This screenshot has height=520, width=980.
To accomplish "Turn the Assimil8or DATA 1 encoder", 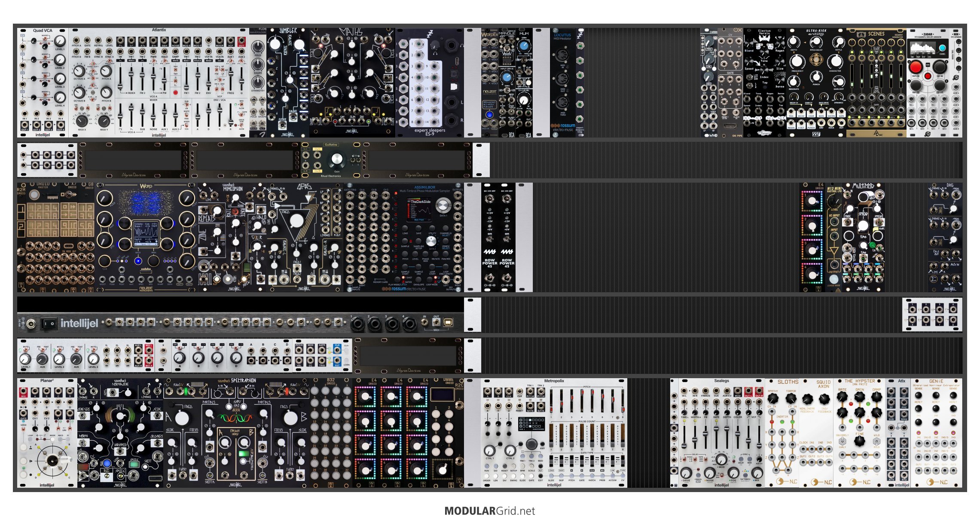I will point(443,205).
